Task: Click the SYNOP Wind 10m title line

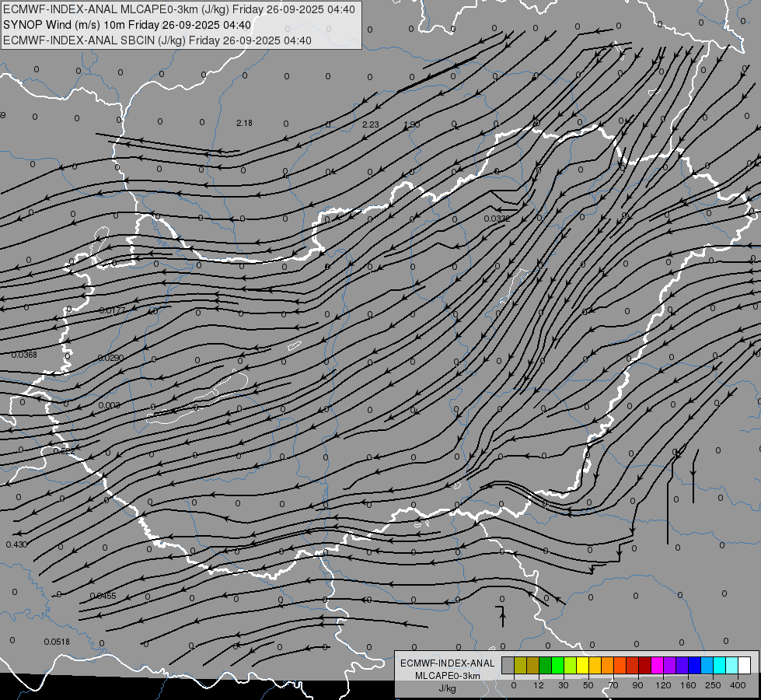Action: pos(127,25)
